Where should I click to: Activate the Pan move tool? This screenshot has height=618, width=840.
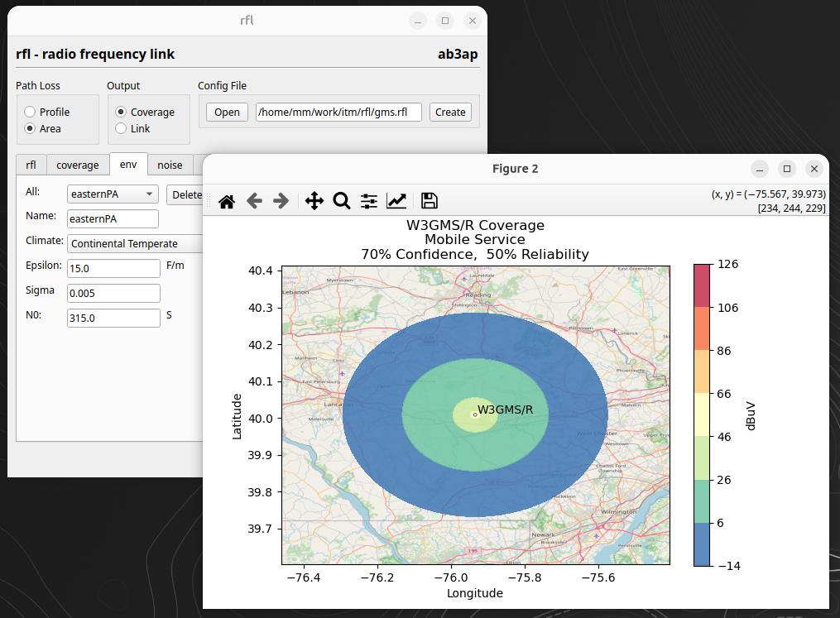[314, 201]
